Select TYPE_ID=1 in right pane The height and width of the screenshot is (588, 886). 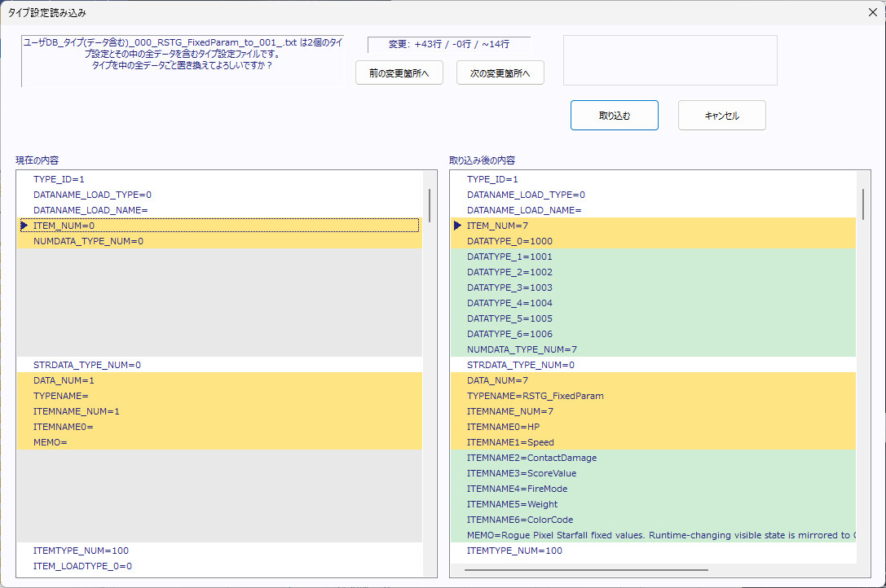(x=653, y=179)
